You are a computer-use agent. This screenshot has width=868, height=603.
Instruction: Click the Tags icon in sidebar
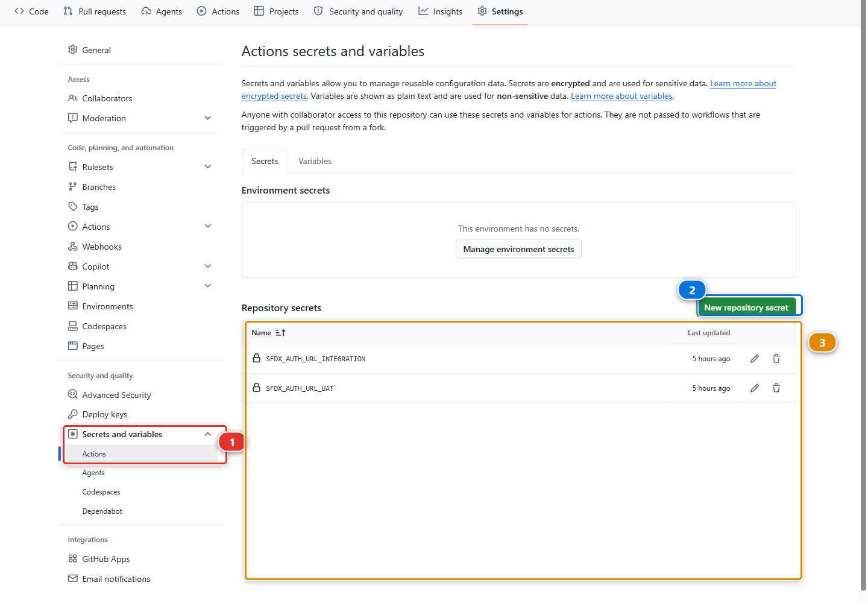coord(73,207)
